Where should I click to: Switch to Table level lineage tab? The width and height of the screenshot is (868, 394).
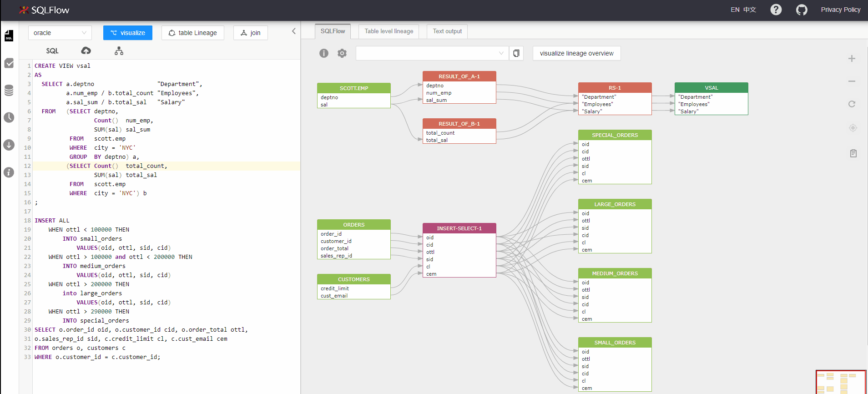[x=389, y=31]
